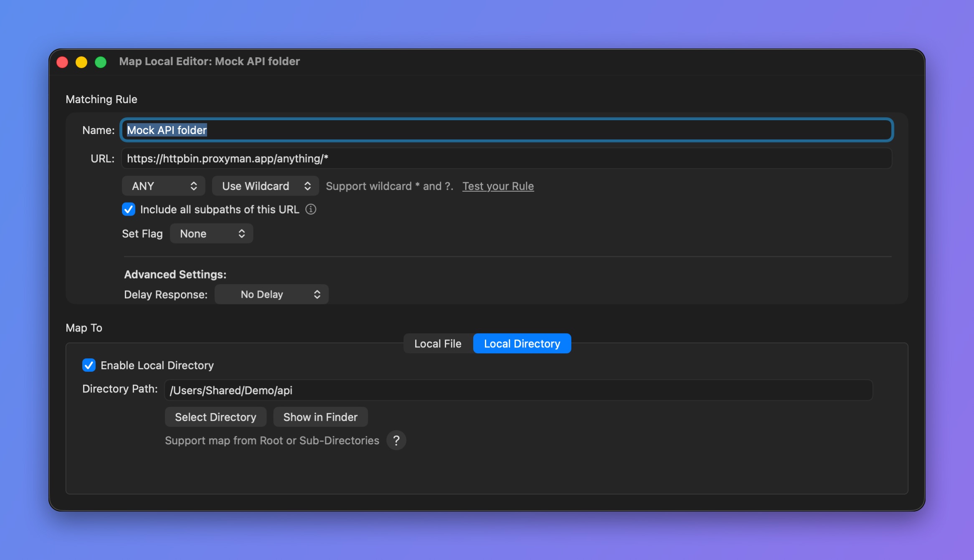The image size is (974, 560).
Task: Click the Show in Finder button
Action: [320, 417]
